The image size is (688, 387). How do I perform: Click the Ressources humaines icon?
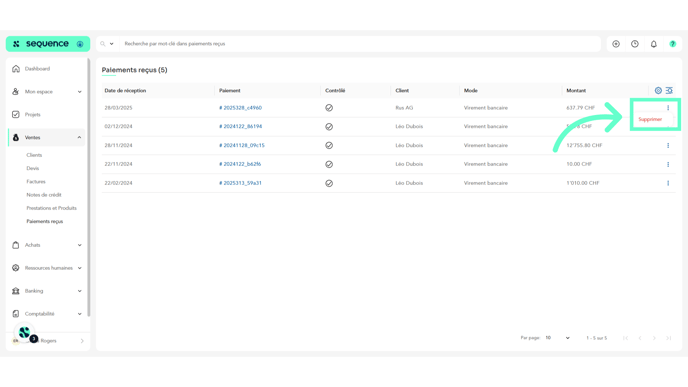click(x=16, y=268)
